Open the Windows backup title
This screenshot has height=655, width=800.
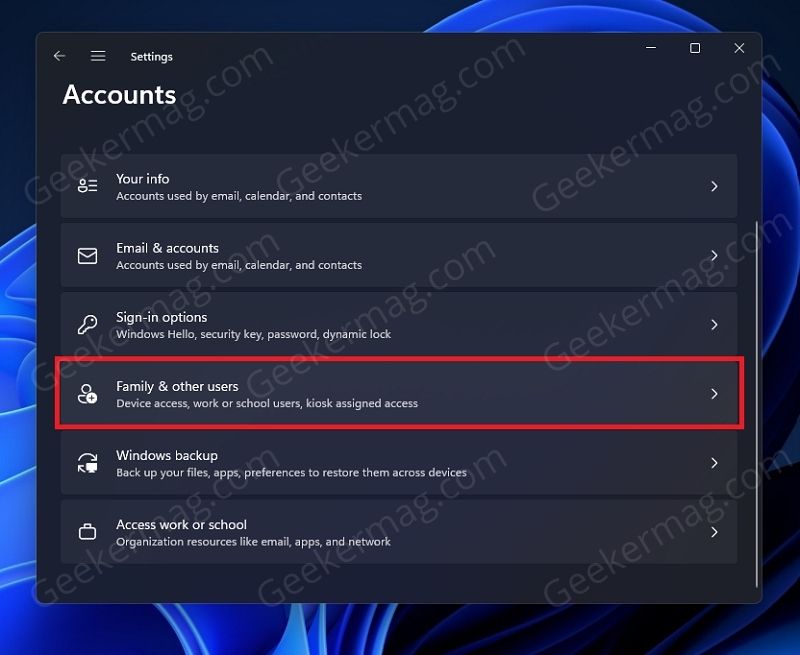coord(167,455)
